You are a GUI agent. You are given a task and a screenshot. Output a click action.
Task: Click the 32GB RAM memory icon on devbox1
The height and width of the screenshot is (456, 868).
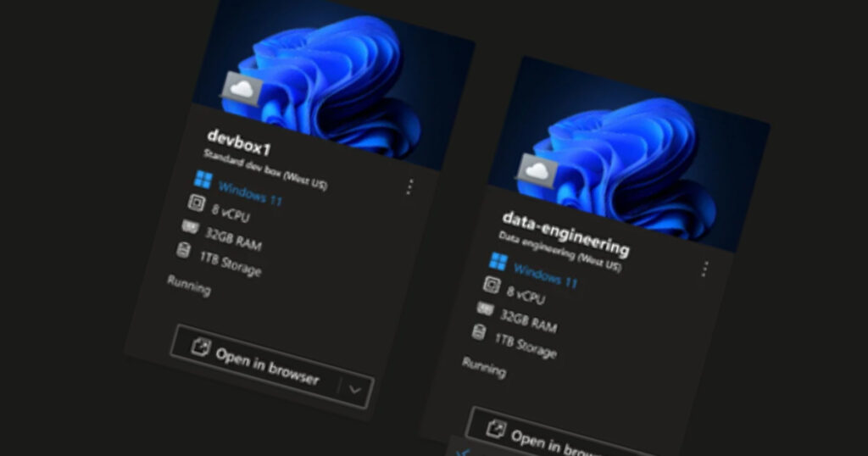(x=190, y=227)
